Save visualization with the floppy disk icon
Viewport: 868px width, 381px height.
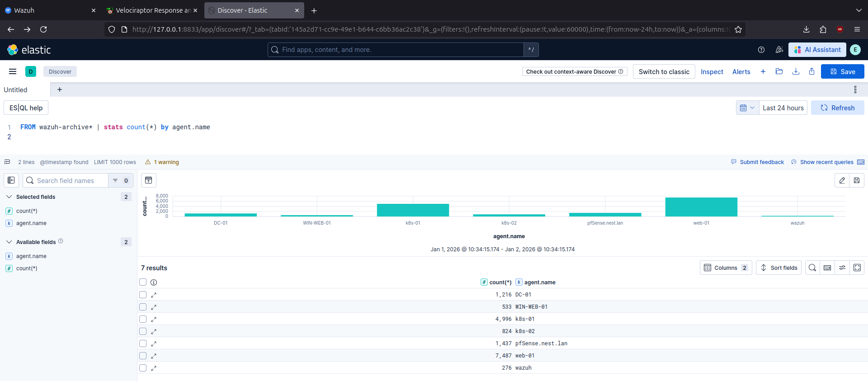857,180
